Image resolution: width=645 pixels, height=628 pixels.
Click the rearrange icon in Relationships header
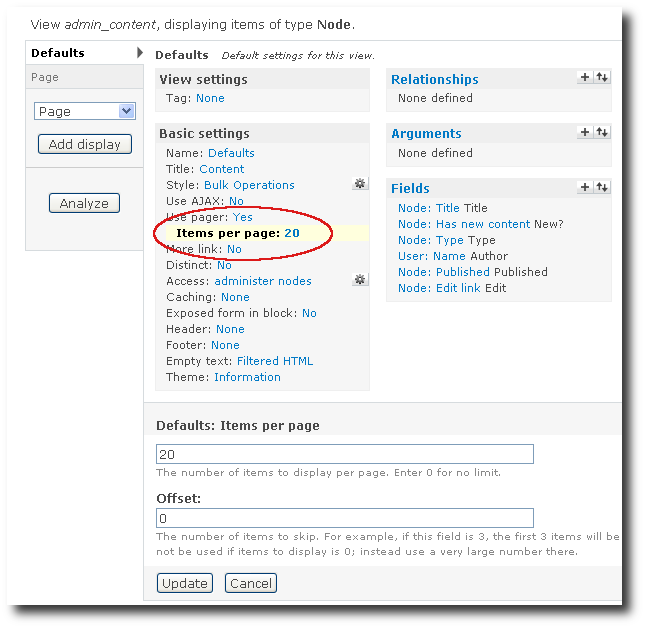coord(601,78)
